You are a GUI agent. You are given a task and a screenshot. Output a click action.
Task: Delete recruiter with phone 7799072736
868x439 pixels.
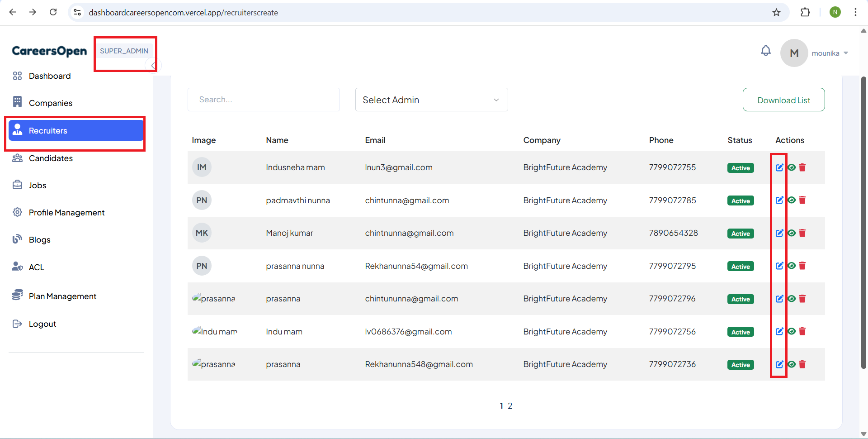pos(802,364)
